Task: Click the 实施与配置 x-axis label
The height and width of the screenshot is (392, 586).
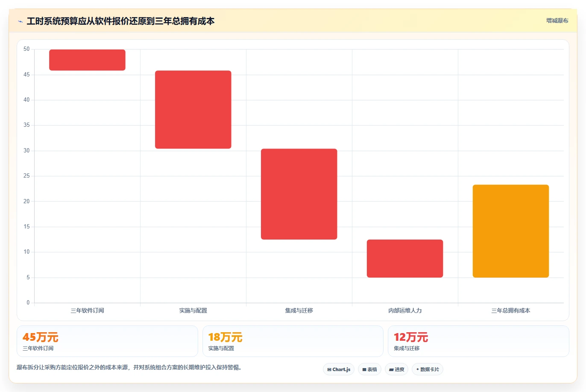Action: 193,310
